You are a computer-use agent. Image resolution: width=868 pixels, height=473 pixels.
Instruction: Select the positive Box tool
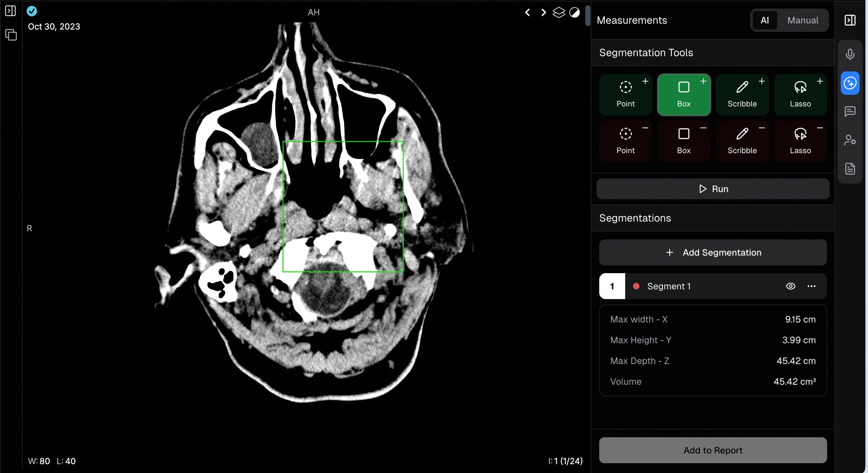(684, 94)
